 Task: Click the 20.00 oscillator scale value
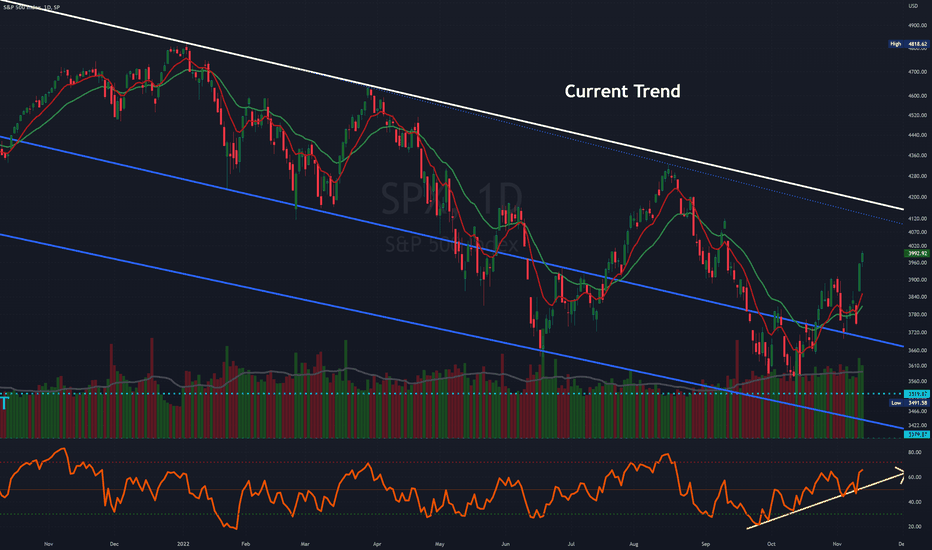915,527
